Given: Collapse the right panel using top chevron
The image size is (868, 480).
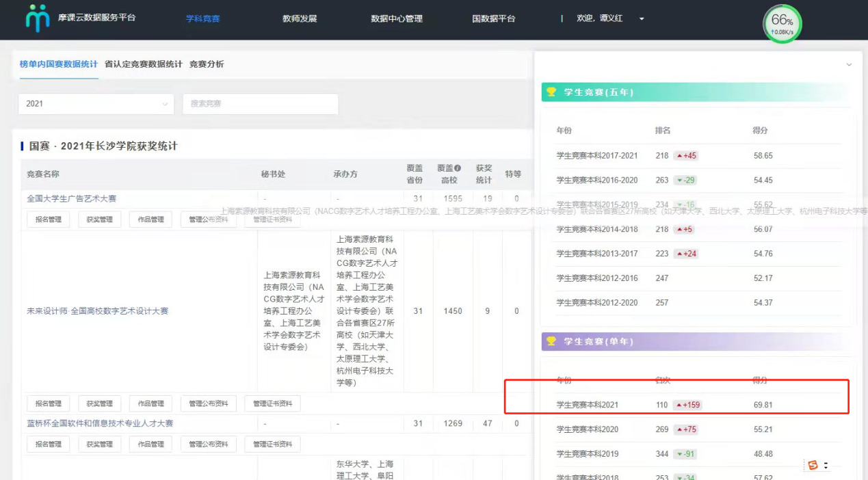Looking at the screenshot, I should [x=849, y=65].
